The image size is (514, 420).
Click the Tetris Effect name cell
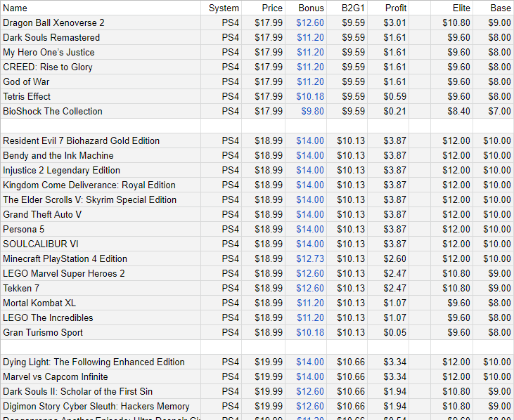(x=101, y=96)
